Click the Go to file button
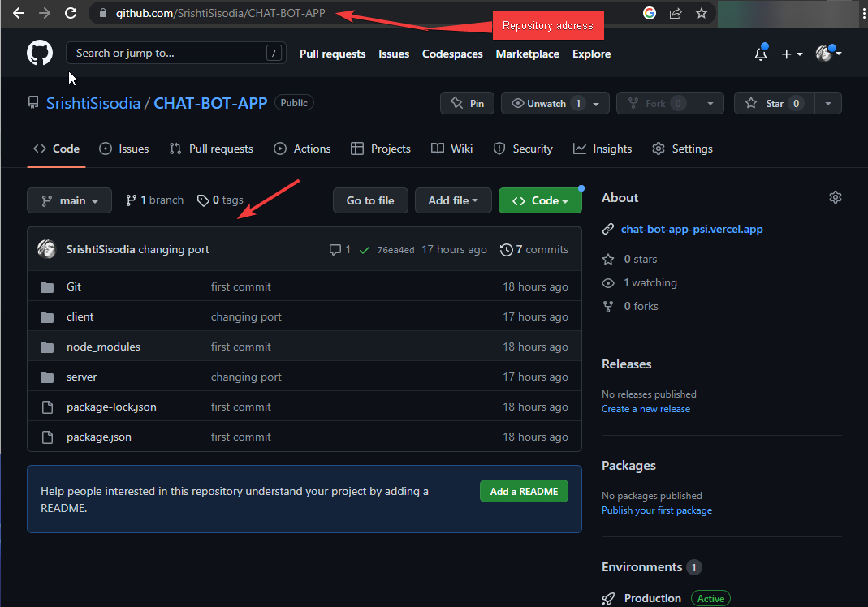 370,201
